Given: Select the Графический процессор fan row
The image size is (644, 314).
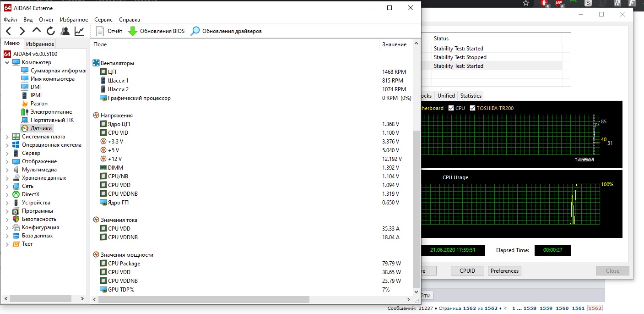Looking at the screenshot, I should (252, 98).
